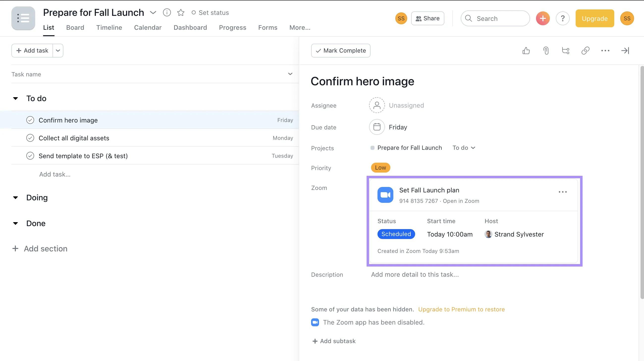Click the red plus quick-add button
The image size is (644, 361).
click(542, 18)
